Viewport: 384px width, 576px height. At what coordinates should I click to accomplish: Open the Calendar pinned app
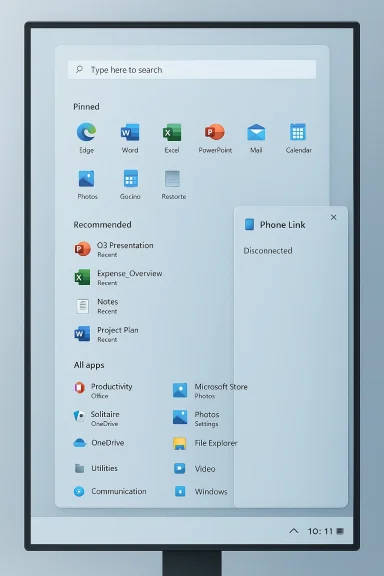tap(298, 132)
